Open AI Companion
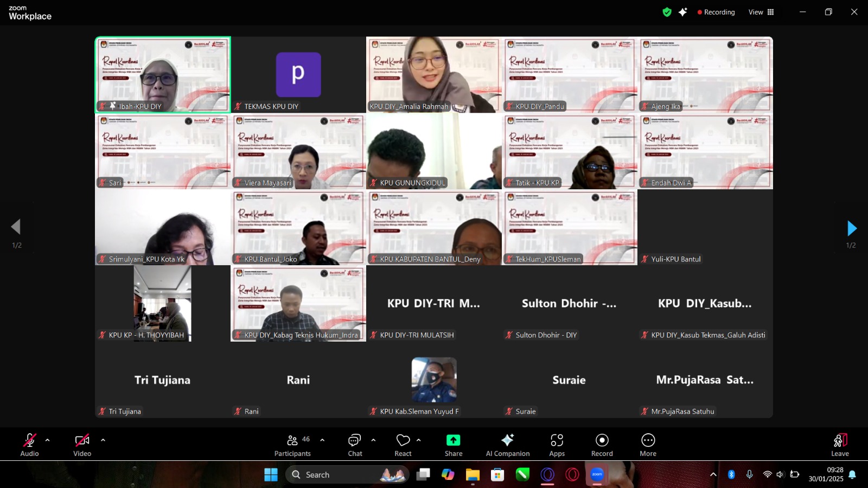The width and height of the screenshot is (868, 488). pyautogui.click(x=507, y=445)
